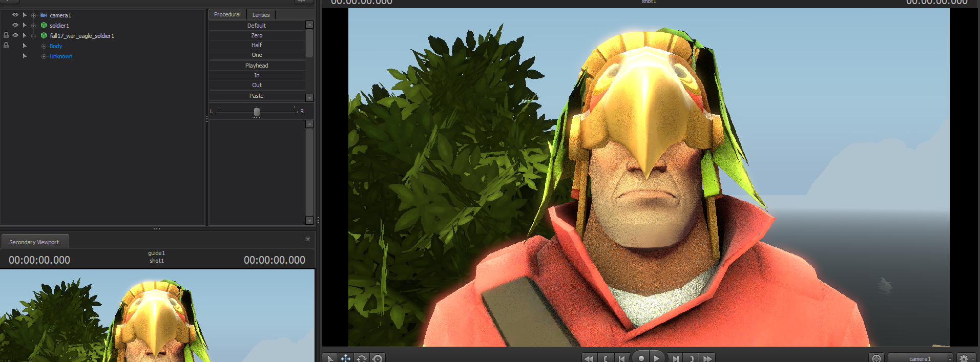The image size is (980, 362).
Task: Toggle visibility eye for soldier1
Action: [x=15, y=25]
